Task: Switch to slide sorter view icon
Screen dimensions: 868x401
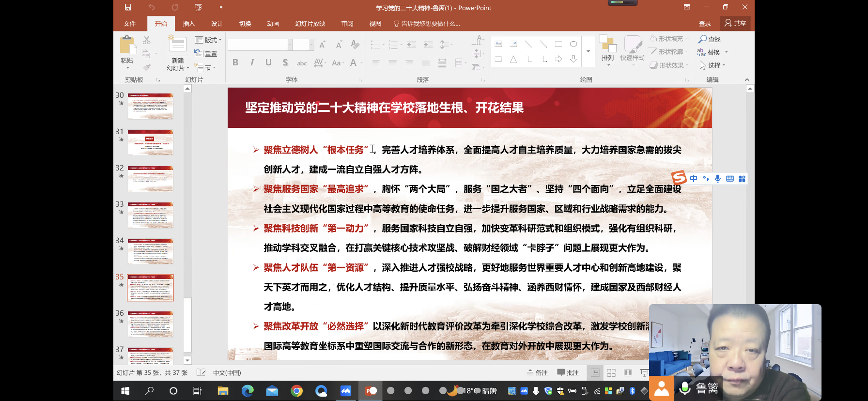Action: click(611, 373)
